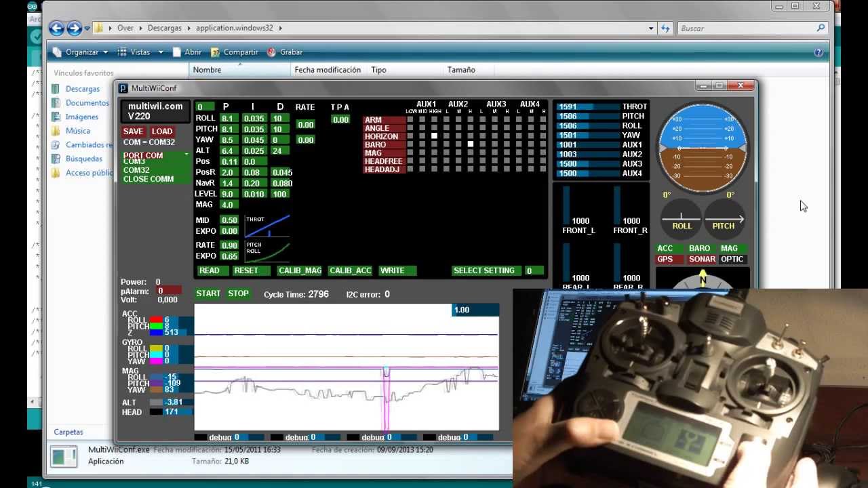Click the WRITE button

click(x=397, y=270)
